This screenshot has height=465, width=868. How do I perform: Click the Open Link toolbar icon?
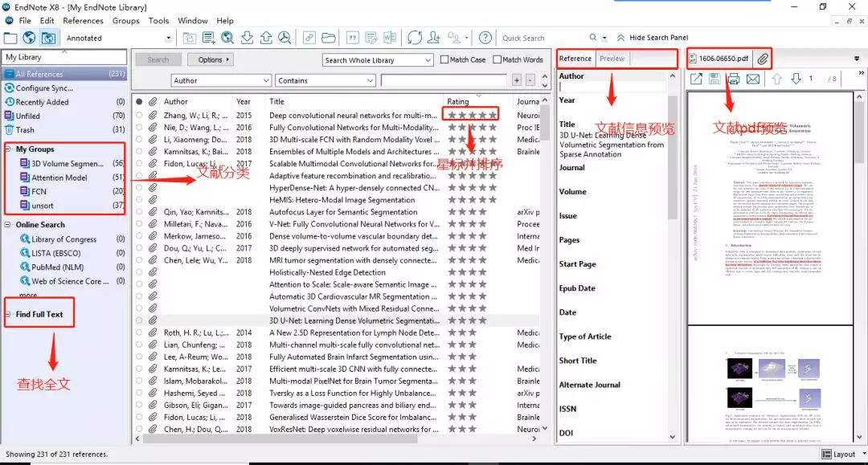coord(309,38)
